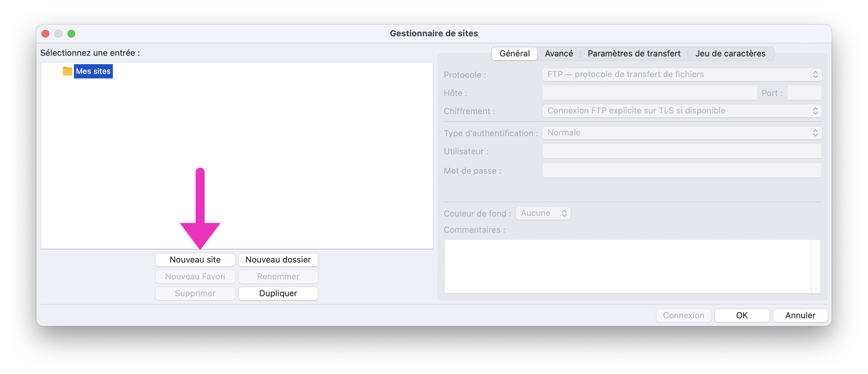Confirm with the OK button
868x374 pixels.
[741, 315]
